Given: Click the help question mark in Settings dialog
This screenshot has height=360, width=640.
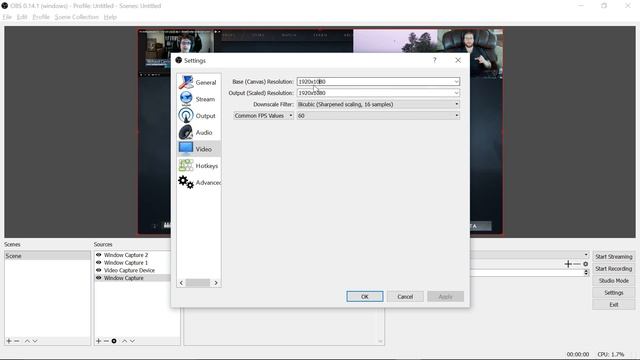Looking at the screenshot, I should [435, 60].
